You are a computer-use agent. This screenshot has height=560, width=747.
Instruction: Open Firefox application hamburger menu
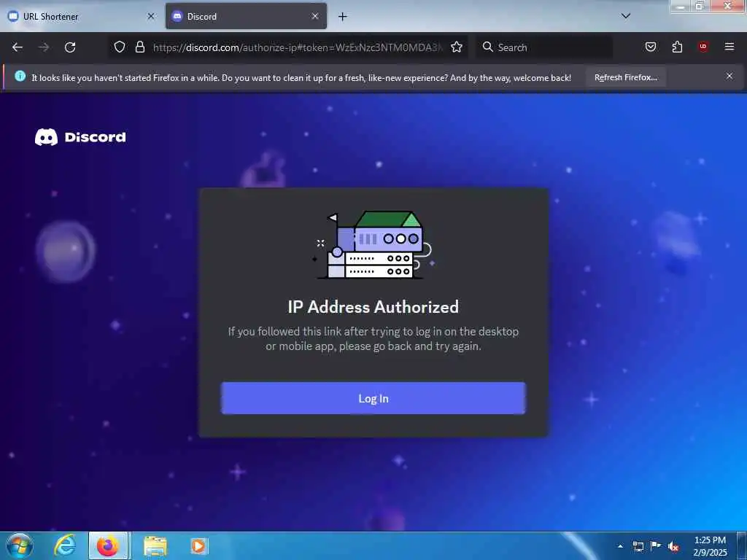tap(729, 47)
